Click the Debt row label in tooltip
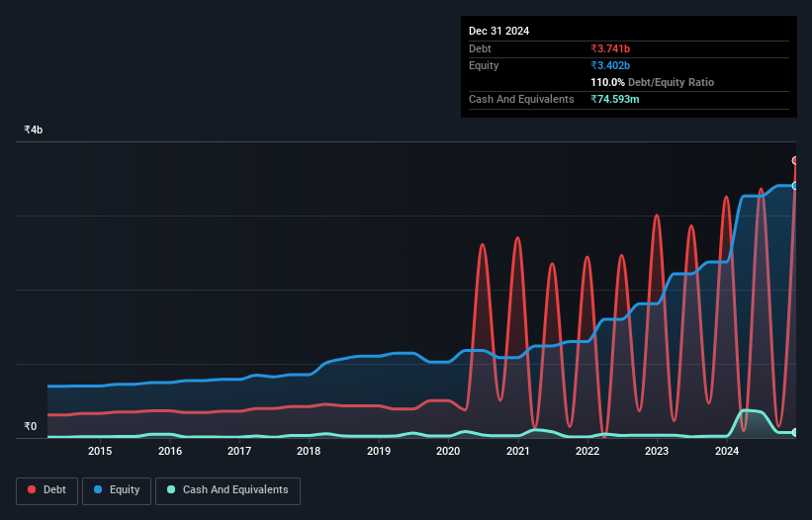812x520 pixels. coord(480,48)
